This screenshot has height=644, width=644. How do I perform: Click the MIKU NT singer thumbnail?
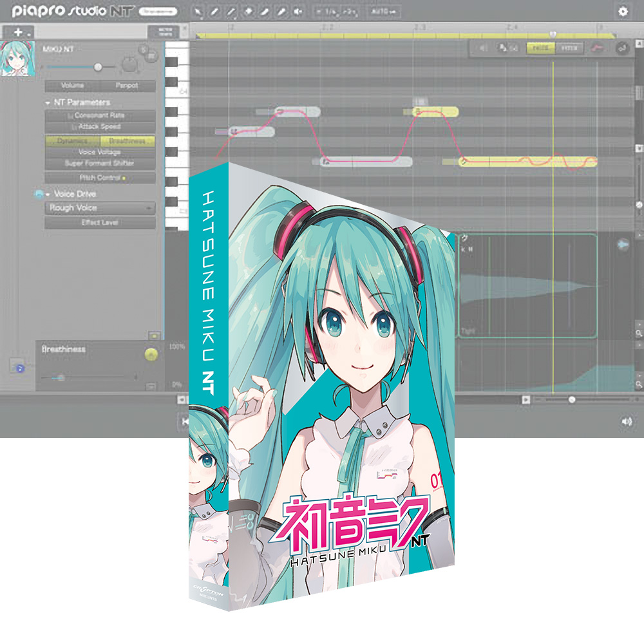tap(17, 59)
